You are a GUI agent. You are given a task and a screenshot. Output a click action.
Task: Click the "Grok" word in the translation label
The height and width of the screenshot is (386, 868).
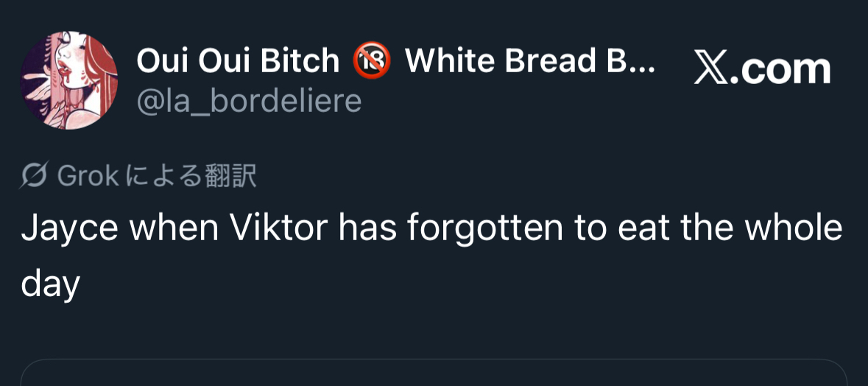tap(88, 176)
